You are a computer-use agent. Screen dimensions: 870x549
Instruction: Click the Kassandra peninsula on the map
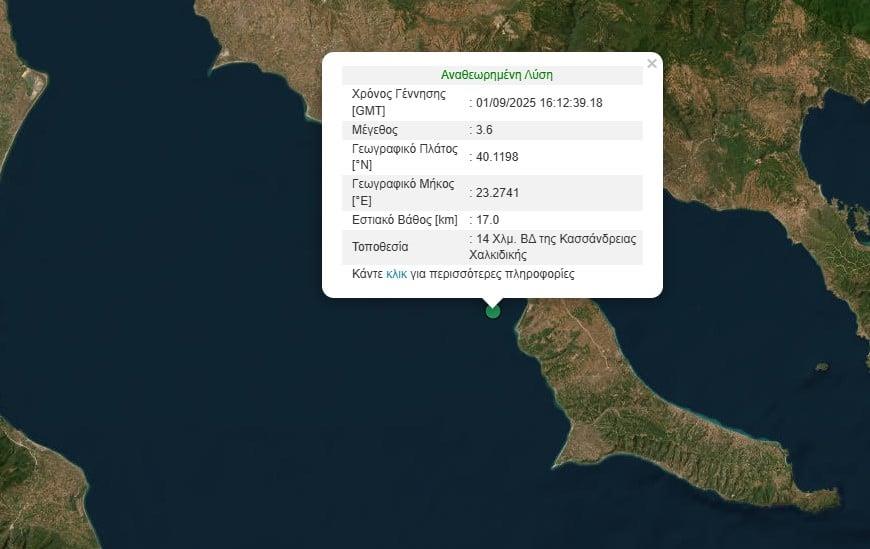pyautogui.click(x=640, y=410)
